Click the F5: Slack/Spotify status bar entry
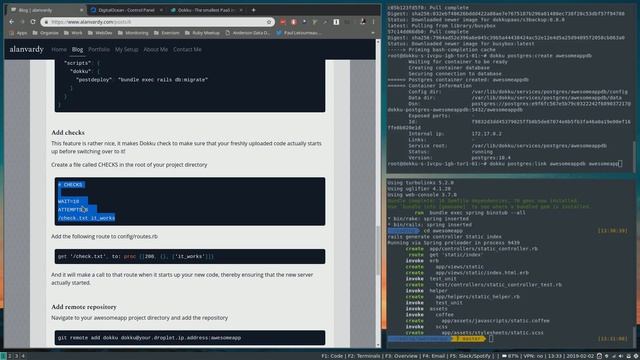Image resolution: width=640 pixels, height=360 pixels. pyautogui.click(x=470, y=356)
